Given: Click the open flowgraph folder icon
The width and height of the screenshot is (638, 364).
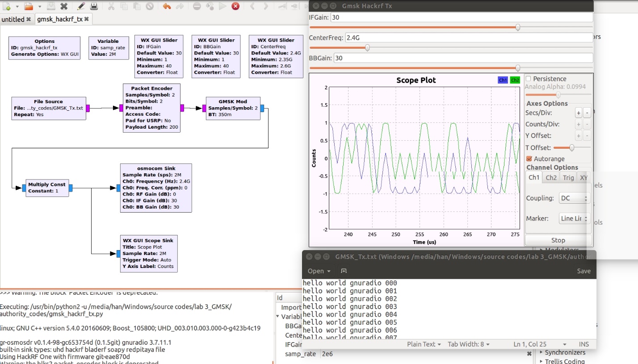Looking at the screenshot, I should click(29, 6).
